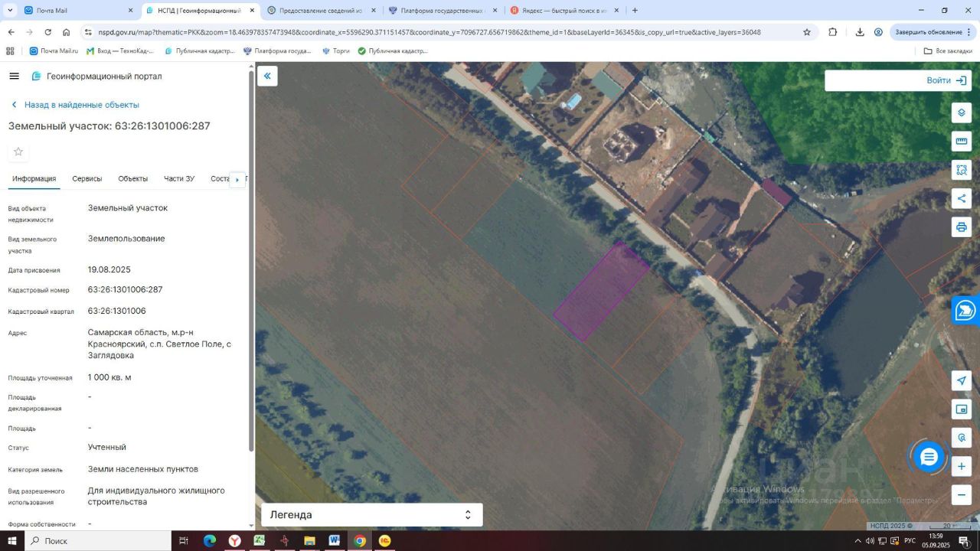Expand the Легенда legend panel

coord(372,515)
